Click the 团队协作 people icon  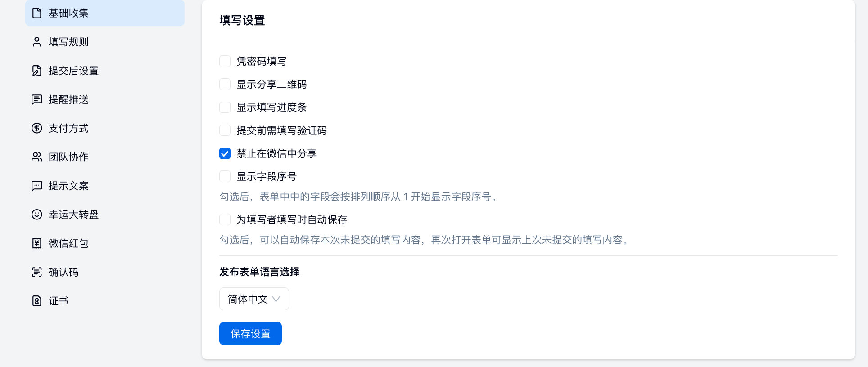pos(37,157)
